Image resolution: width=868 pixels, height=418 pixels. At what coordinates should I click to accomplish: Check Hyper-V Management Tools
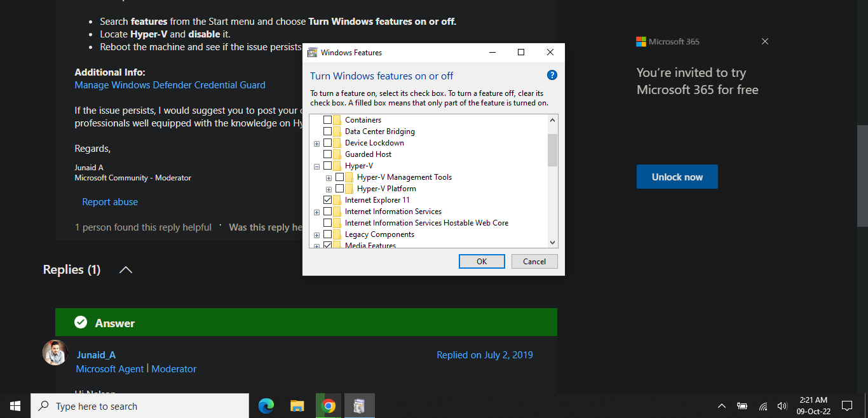coord(339,177)
